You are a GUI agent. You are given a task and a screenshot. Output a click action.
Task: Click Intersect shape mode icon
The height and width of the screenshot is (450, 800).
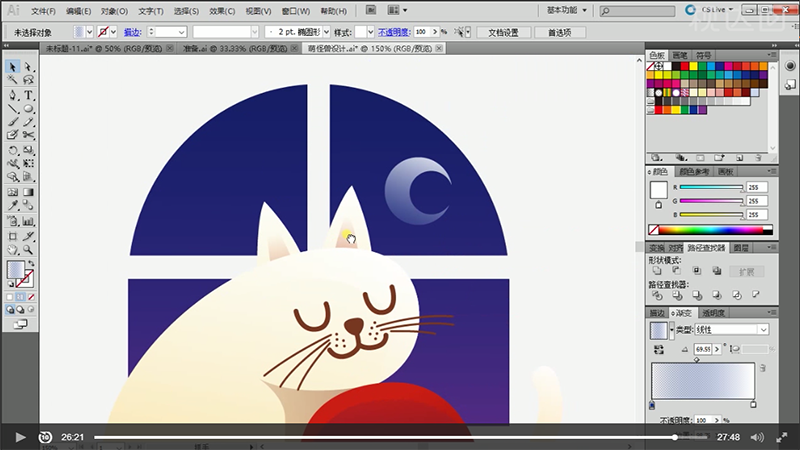point(696,271)
